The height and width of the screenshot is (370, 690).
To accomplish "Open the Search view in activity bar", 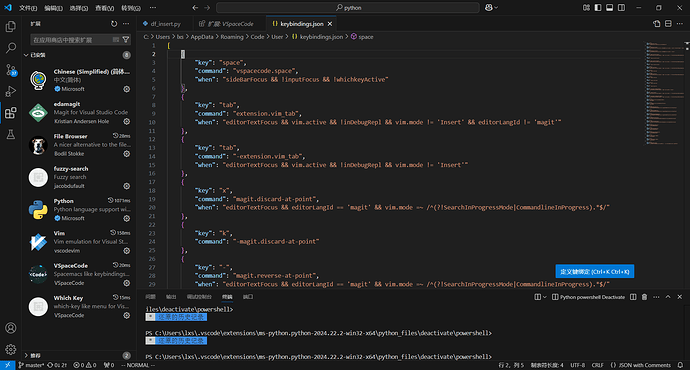I will point(11,48).
